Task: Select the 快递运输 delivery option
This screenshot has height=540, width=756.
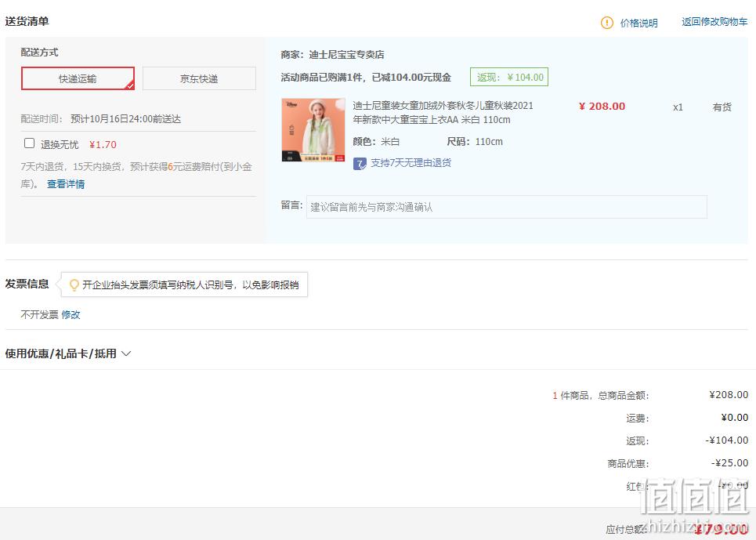Action: pyautogui.click(x=78, y=78)
